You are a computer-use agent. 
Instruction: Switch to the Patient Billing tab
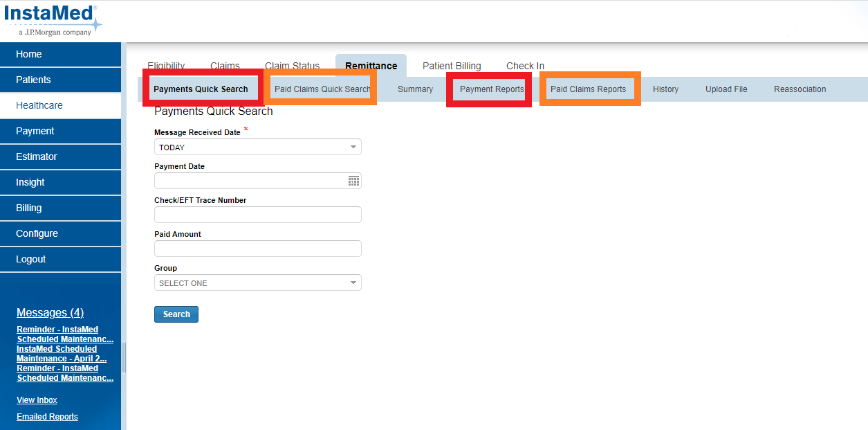[x=452, y=66]
